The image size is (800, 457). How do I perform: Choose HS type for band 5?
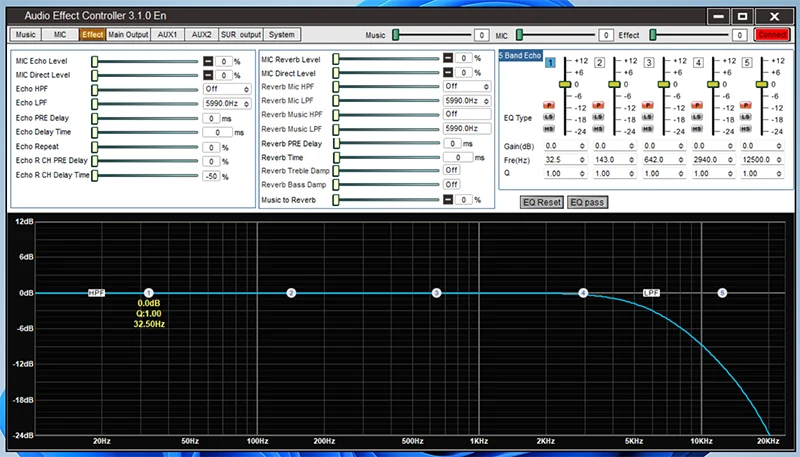pyautogui.click(x=746, y=129)
